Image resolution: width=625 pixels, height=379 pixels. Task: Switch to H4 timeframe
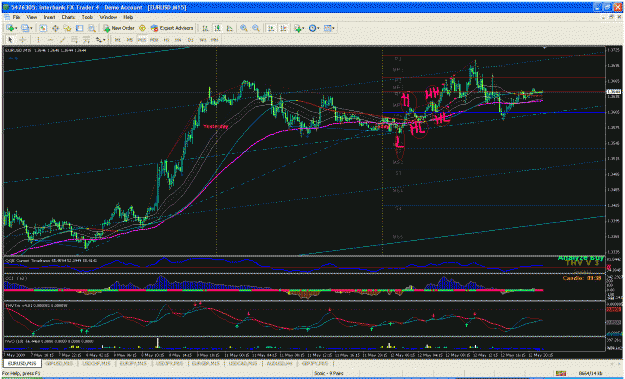coord(178,40)
